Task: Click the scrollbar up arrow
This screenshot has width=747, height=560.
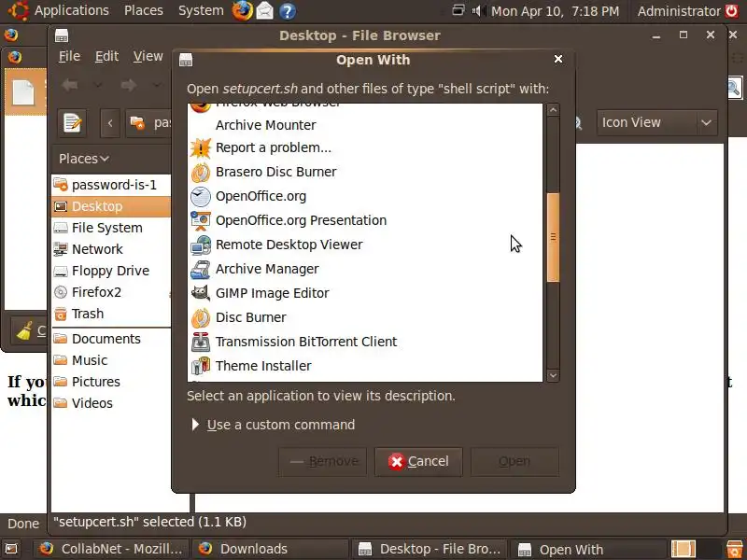Action: point(553,110)
